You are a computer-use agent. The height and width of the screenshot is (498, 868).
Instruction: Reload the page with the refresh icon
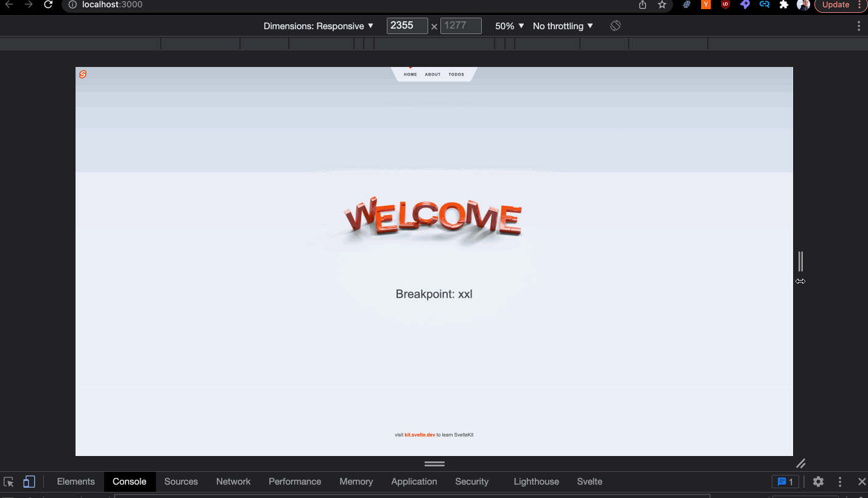49,4
